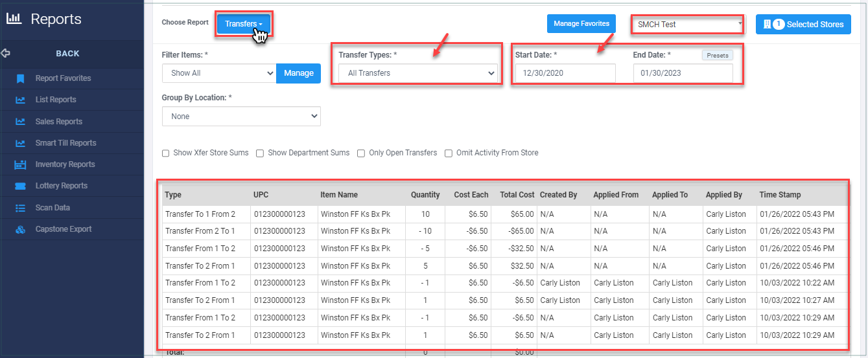The height and width of the screenshot is (358, 868).
Task: Go BACK in the sidebar menu
Action: pos(67,54)
